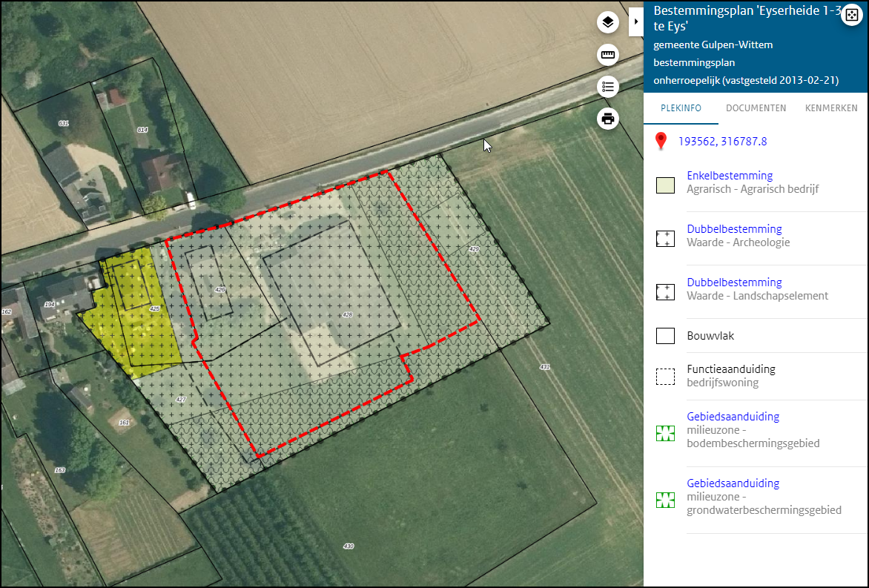Click plan title 'Eyserheide 1-3 te Eys'

[x=747, y=19]
